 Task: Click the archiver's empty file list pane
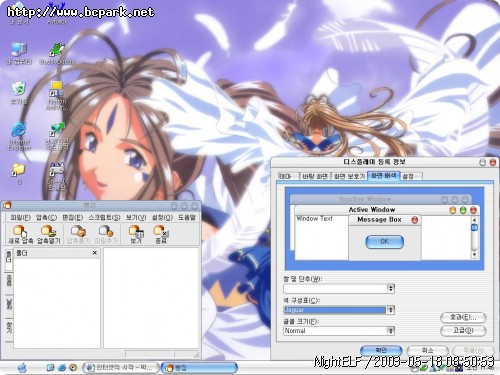tap(151, 298)
